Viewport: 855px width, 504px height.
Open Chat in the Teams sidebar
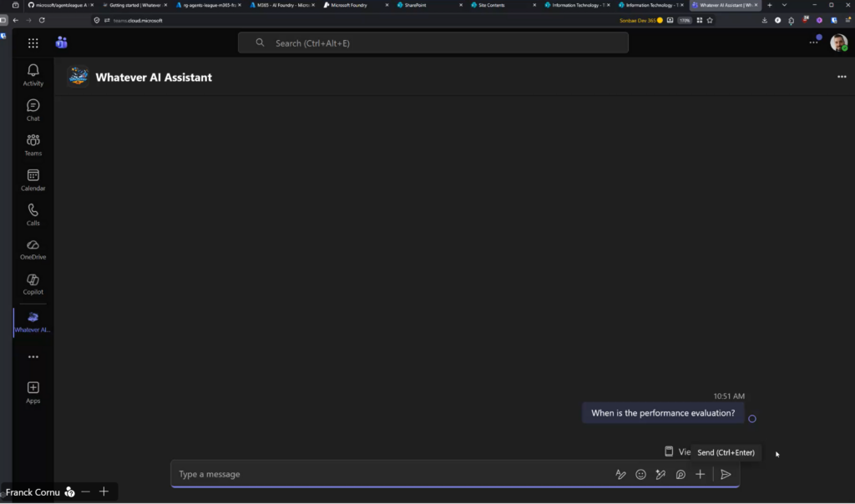33,110
